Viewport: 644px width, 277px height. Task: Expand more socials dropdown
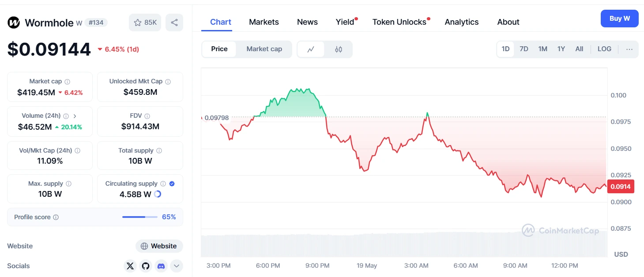(177, 266)
